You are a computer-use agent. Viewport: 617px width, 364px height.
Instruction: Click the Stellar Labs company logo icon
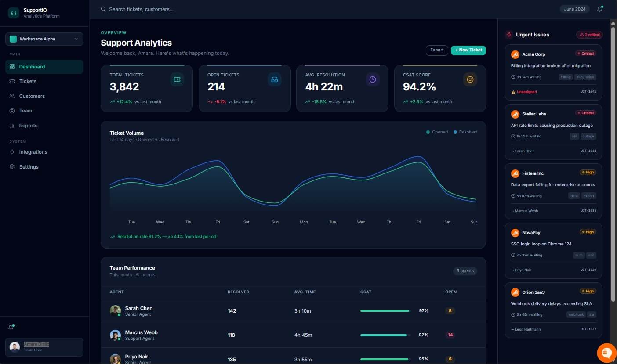point(515,114)
